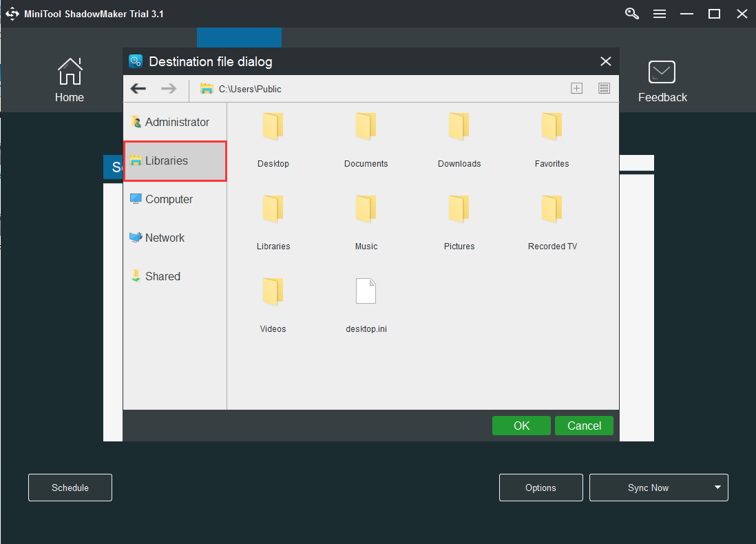Switch to list view icon
Viewport: 756px width, 544px height.
click(x=604, y=88)
